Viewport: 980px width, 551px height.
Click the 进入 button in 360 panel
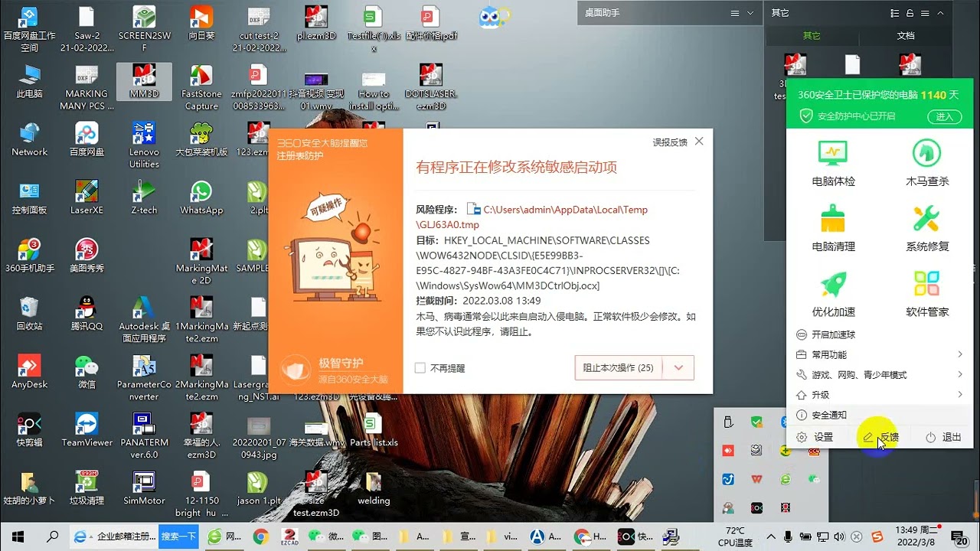[x=945, y=116]
